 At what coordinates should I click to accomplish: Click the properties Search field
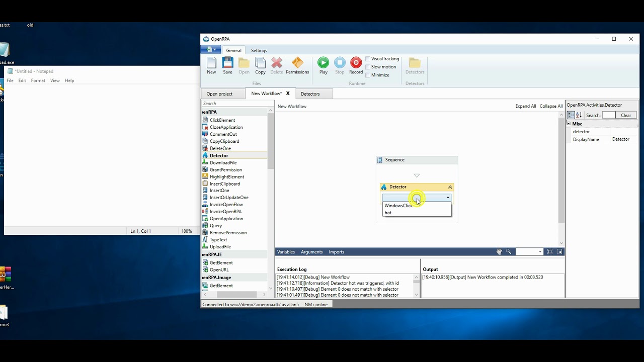click(609, 115)
